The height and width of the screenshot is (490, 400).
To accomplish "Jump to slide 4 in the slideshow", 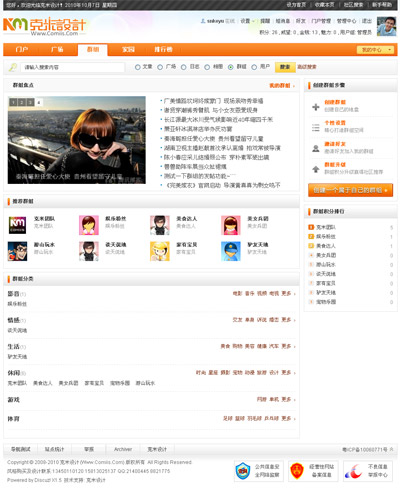I will [38, 102].
